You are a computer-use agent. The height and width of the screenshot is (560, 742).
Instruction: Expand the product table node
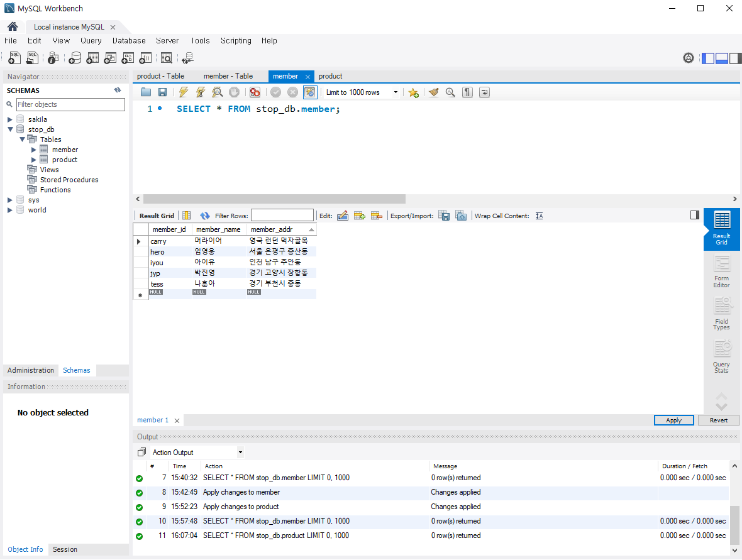click(33, 160)
